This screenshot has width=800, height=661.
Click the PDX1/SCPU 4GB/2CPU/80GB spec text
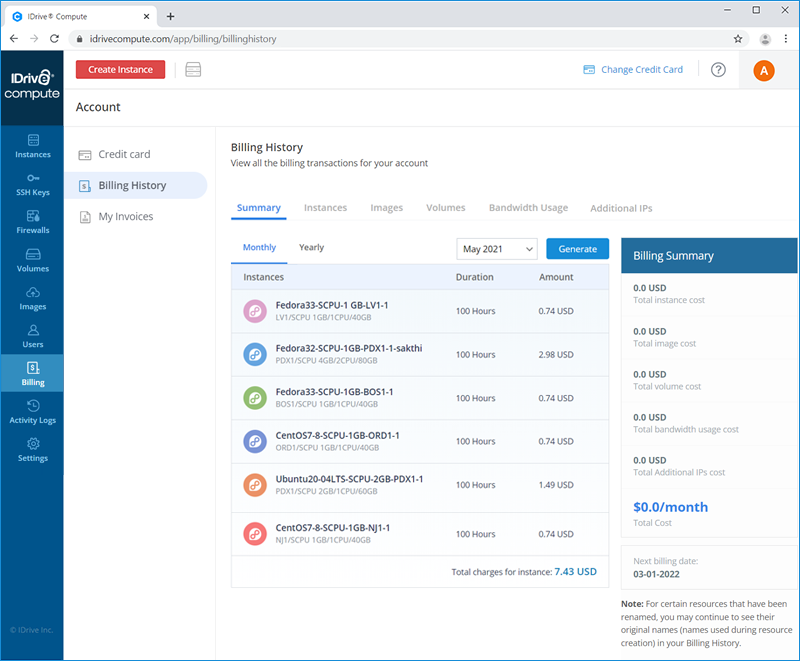tap(327, 361)
